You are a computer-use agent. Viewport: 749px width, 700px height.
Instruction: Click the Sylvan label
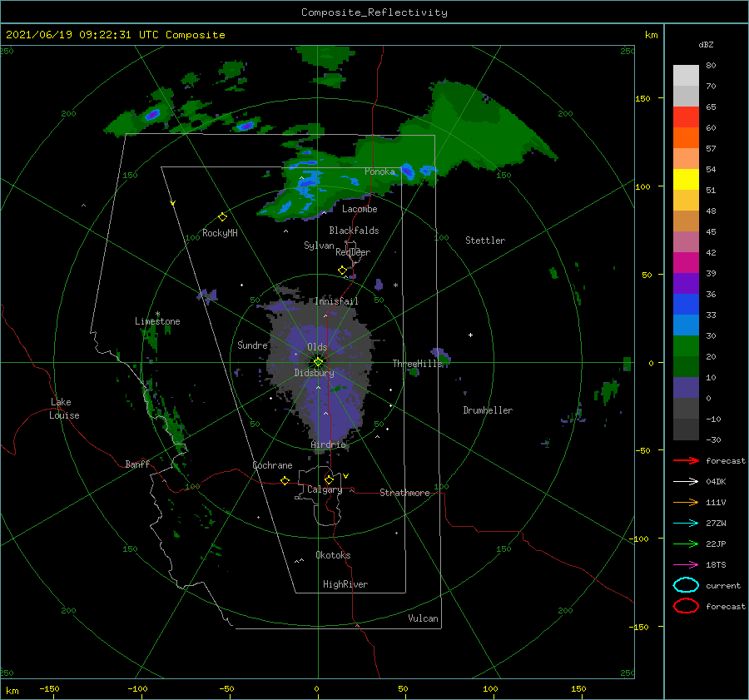319,246
